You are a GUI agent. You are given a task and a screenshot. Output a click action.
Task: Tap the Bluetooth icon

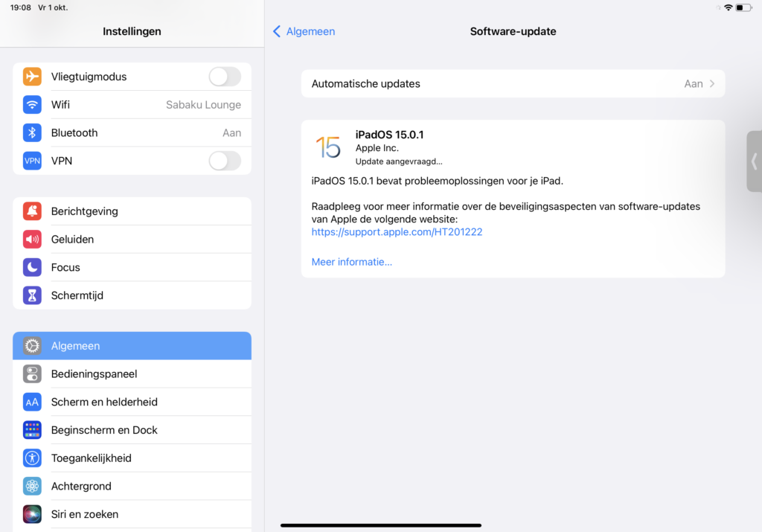tap(32, 133)
